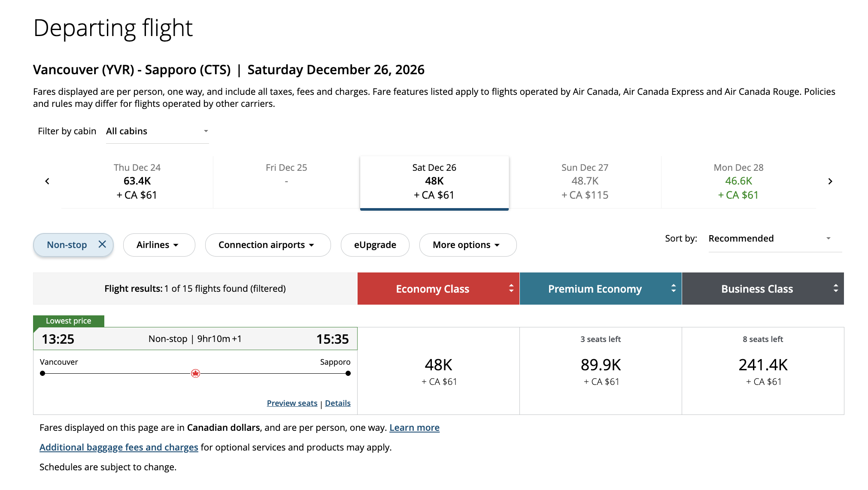Expand the More options filter menu

(x=467, y=245)
